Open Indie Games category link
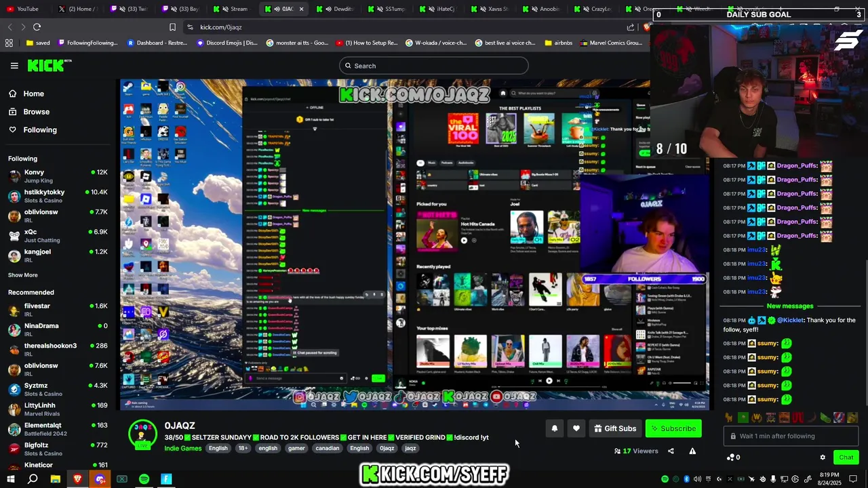The width and height of the screenshot is (868, 488). (183, 448)
